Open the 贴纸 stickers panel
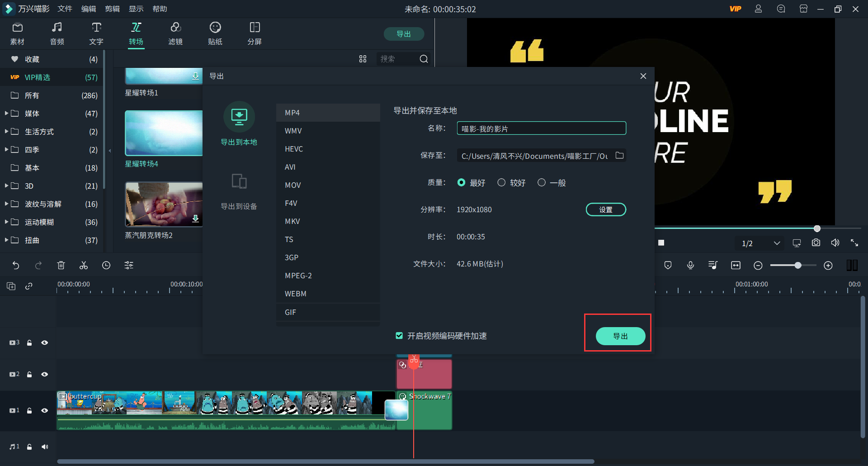This screenshot has width=868, height=466. 215,33
